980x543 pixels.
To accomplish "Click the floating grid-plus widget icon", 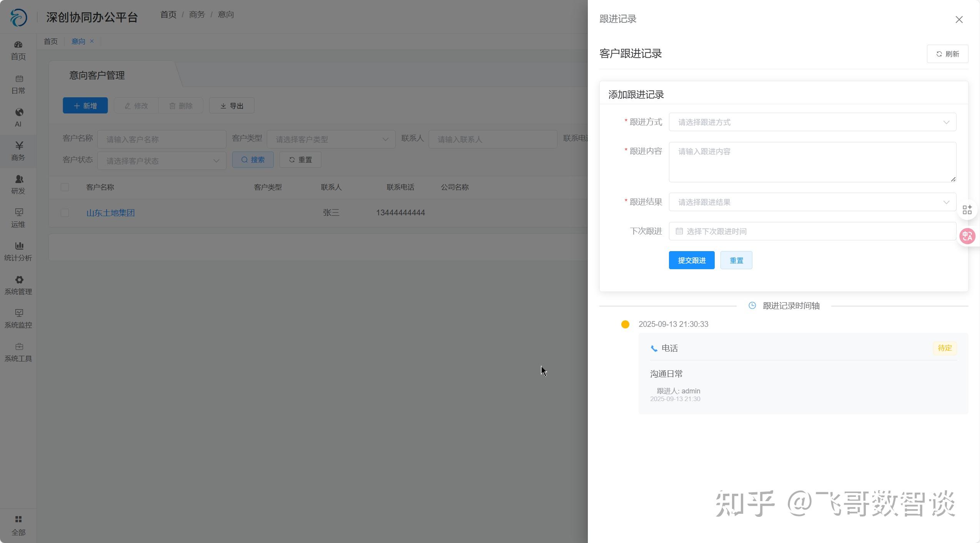I will [967, 210].
